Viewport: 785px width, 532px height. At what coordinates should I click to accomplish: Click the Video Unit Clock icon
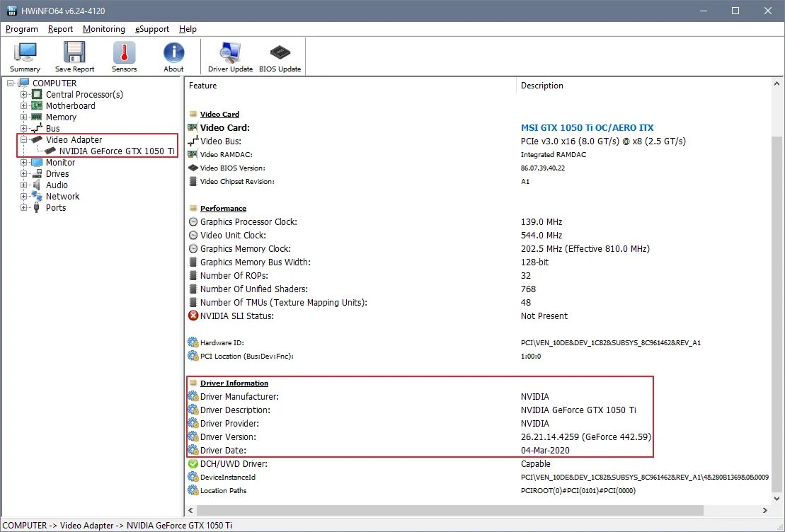[193, 235]
